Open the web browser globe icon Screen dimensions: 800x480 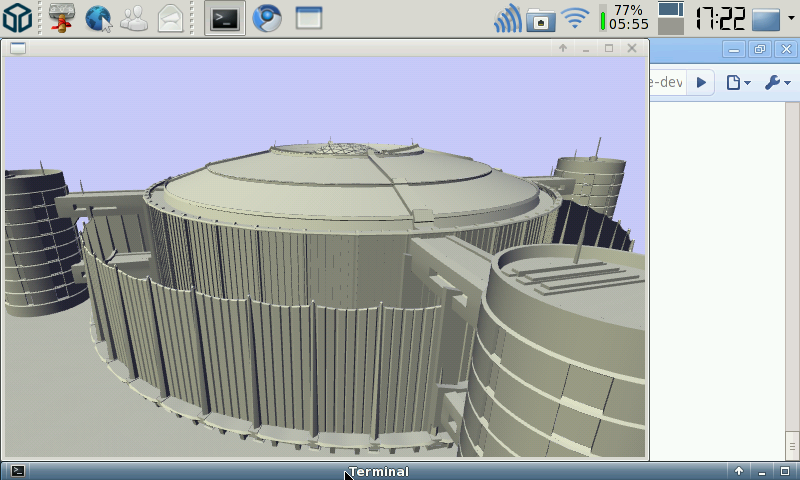(x=98, y=19)
